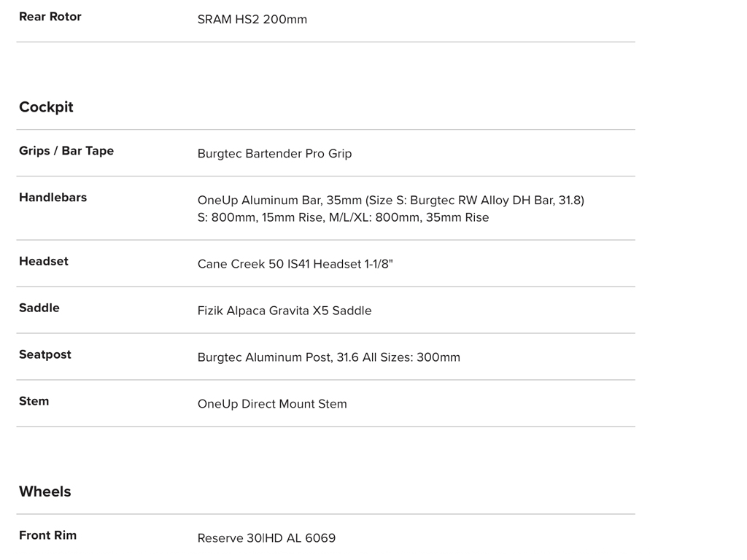Click the Handlebars spec label
This screenshot has height=560, width=747.
(53, 198)
